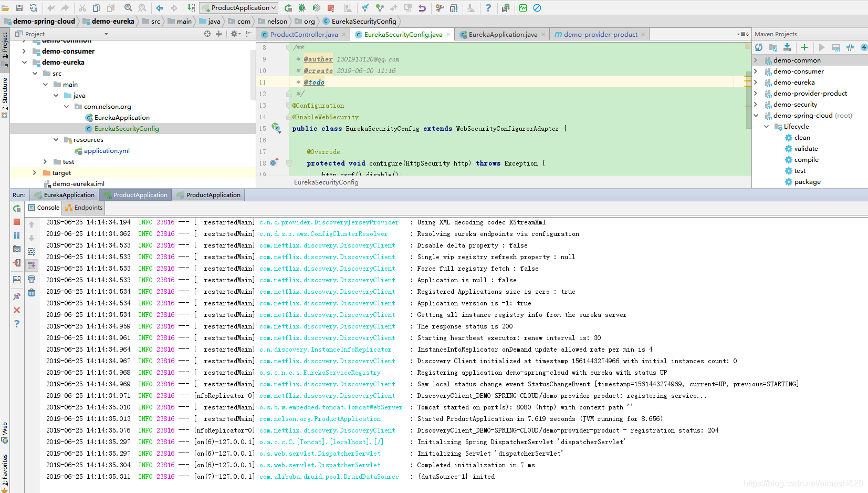Reimport all Maven projects icon

tap(759, 47)
